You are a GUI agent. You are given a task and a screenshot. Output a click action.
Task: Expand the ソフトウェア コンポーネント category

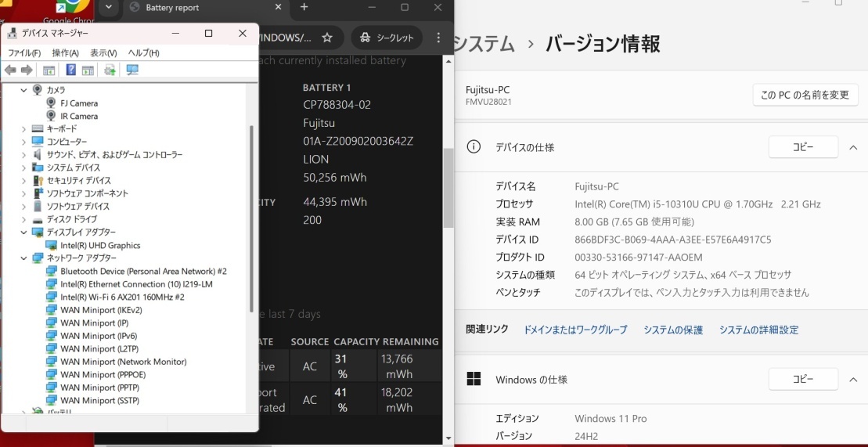point(23,193)
